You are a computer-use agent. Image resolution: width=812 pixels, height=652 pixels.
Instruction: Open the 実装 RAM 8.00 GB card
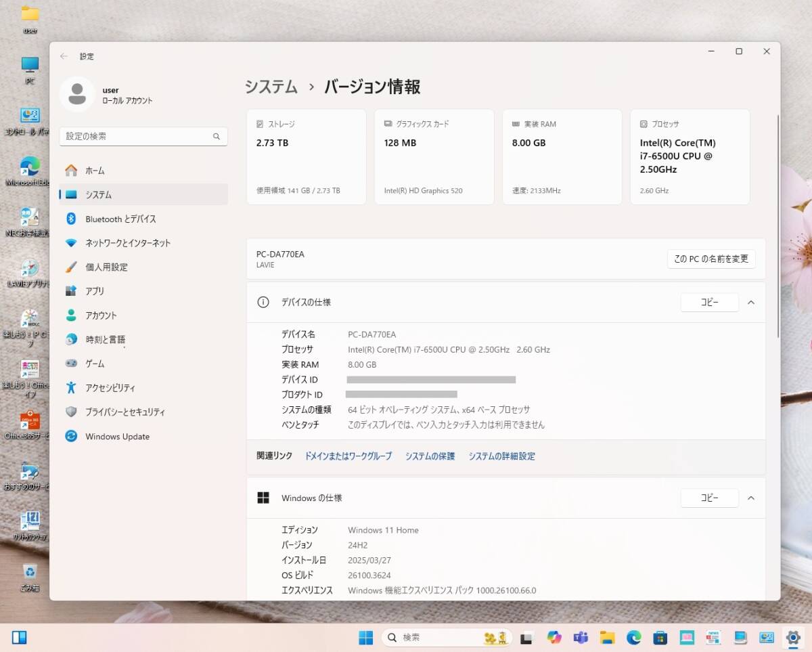562,157
